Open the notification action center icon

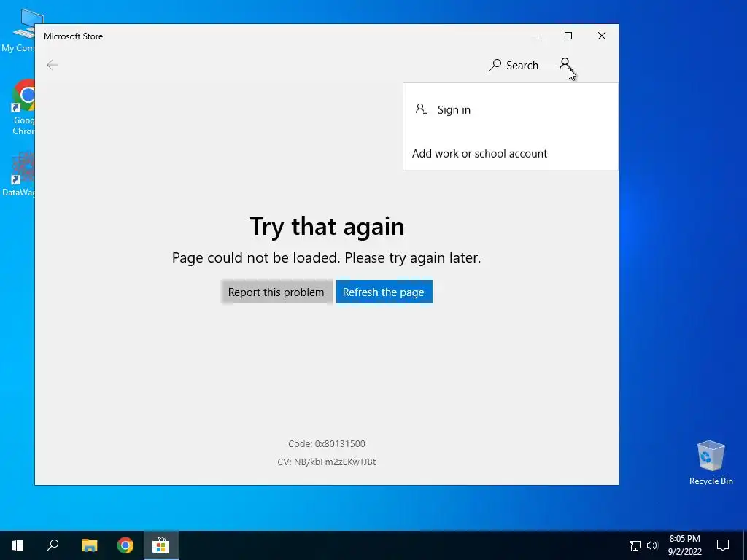(x=723, y=545)
